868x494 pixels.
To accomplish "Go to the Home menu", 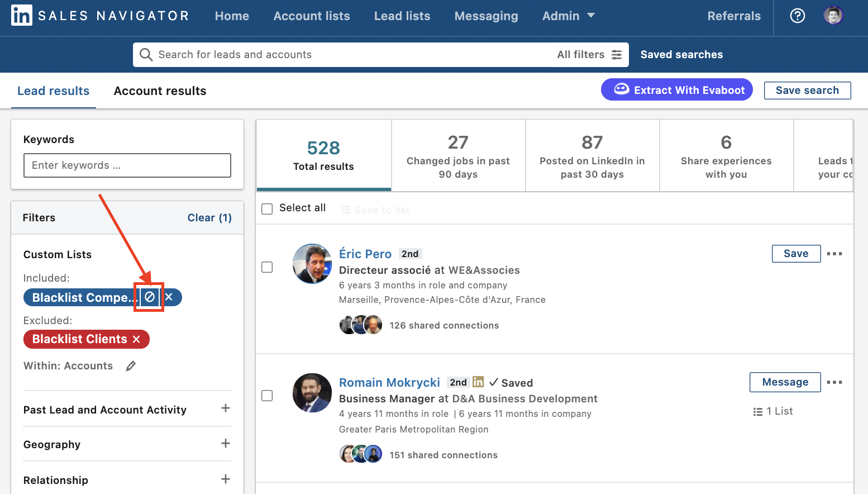I will click(232, 16).
